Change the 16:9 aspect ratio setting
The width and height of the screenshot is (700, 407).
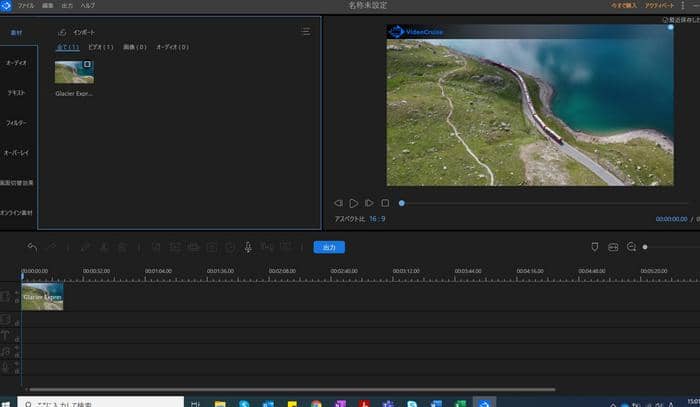(x=377, y=219)
